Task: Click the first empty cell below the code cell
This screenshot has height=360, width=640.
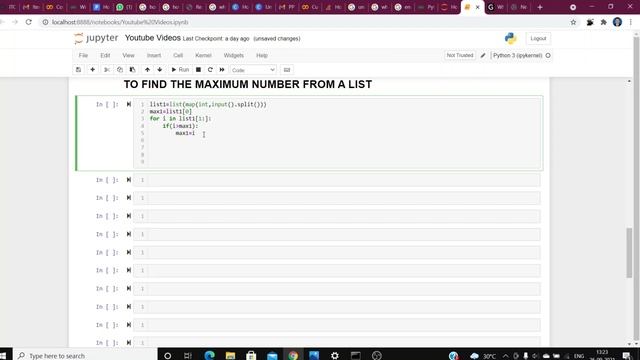Action: 337,180
